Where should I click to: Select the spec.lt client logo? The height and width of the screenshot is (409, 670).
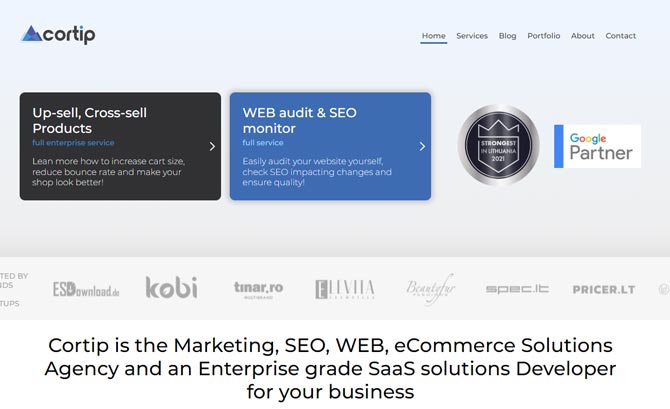click(517, 289)
